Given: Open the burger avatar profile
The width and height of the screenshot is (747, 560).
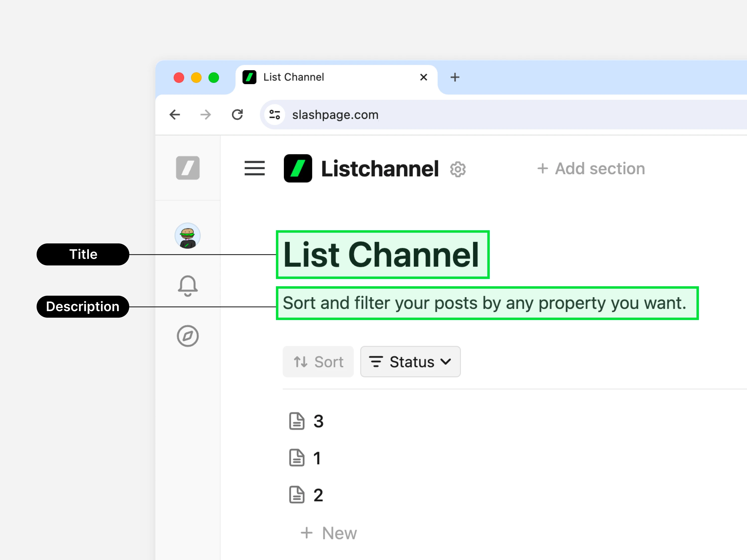Looking at the screenshot, I should point(188,236).
